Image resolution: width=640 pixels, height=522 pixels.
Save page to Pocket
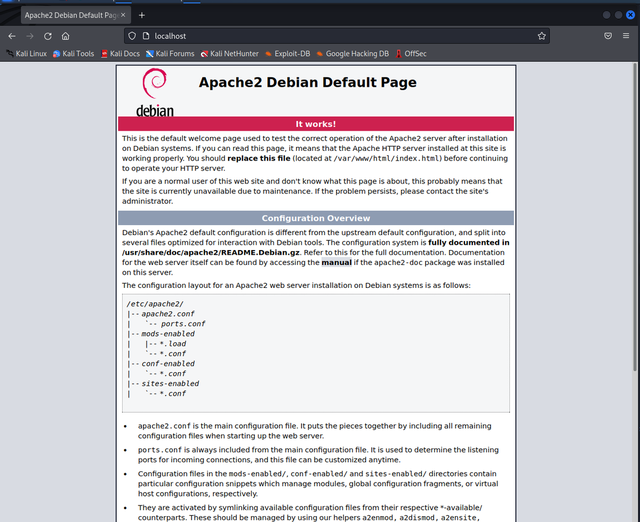pos(609,35)
